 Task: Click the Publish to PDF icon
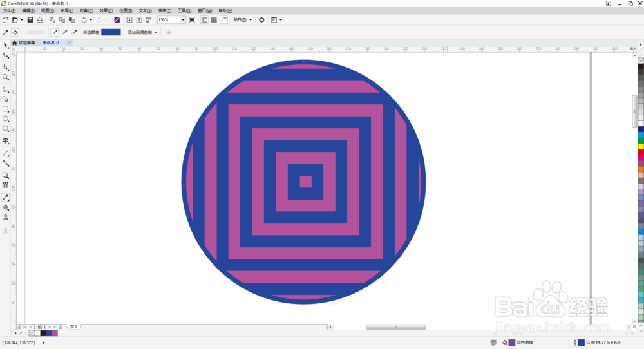coord(149,20)
